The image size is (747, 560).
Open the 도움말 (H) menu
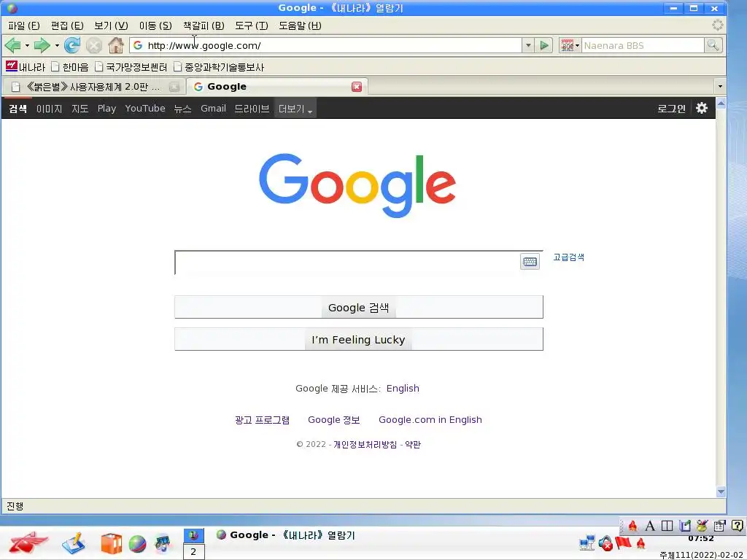click(x=300, y=26)
